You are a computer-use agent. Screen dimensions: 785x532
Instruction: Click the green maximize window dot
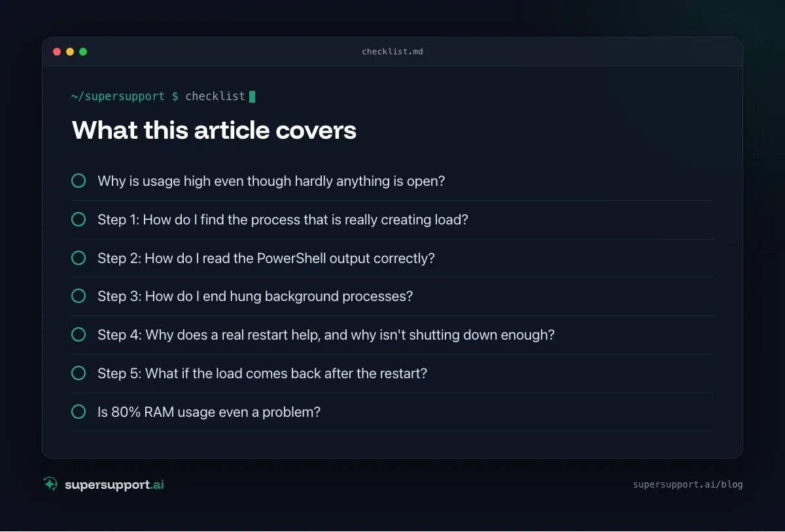click(x=83, y=52)
